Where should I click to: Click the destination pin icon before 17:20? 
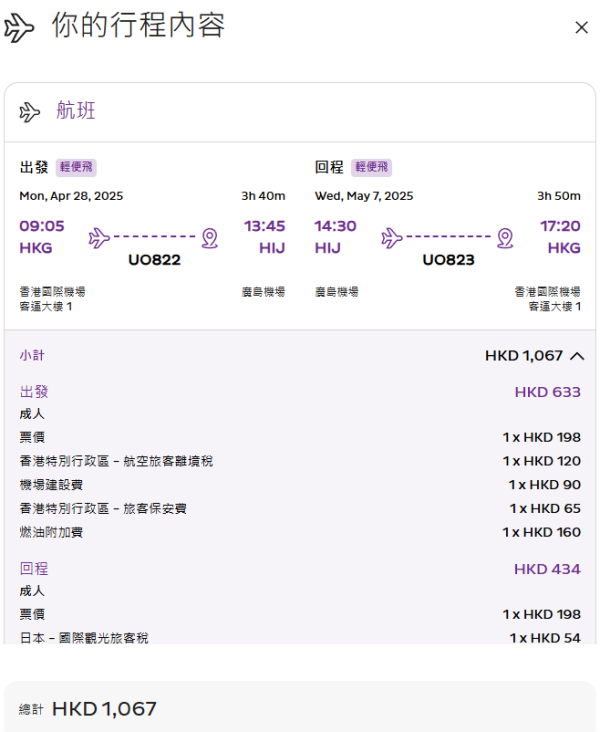click(x=505, y=238)
